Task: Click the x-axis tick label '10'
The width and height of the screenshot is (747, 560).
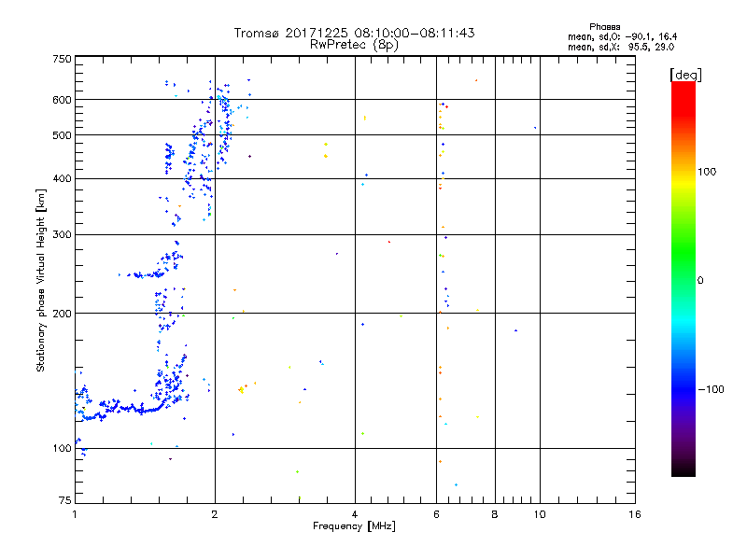Action: point(539,515)
